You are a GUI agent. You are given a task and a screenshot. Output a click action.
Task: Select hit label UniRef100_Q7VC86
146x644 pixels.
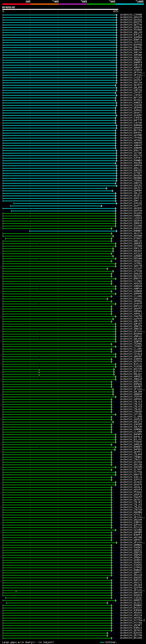click(x=131, y=271)
